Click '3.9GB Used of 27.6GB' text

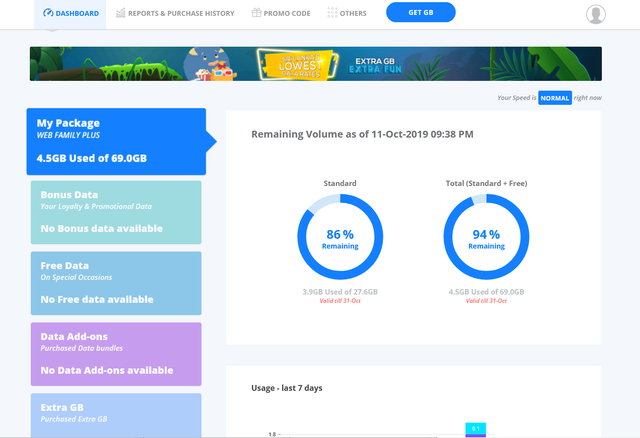(x=340, y=292)
